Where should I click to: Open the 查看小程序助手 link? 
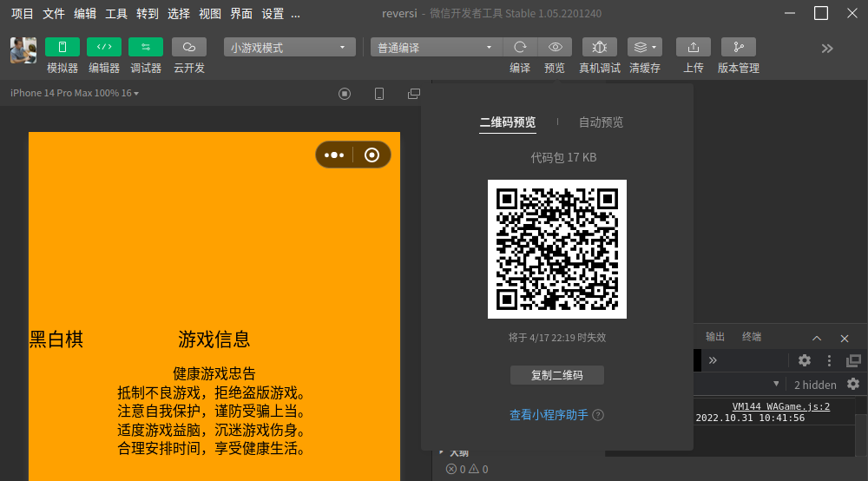coord(549,415)
